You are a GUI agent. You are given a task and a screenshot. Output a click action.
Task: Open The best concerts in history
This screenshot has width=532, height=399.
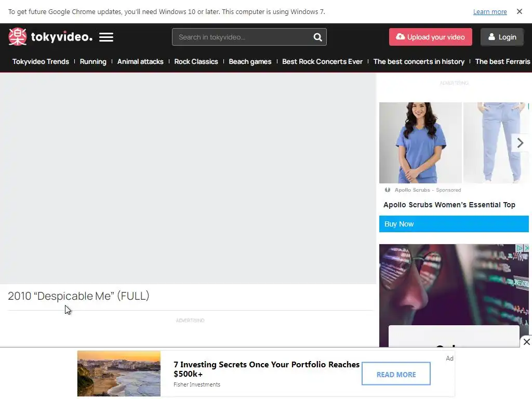pos(419,61)
